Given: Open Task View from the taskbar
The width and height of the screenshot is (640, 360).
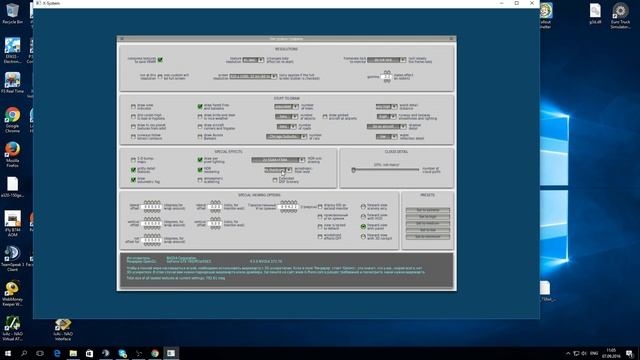Looking at the screenshot, I should 40,353.
